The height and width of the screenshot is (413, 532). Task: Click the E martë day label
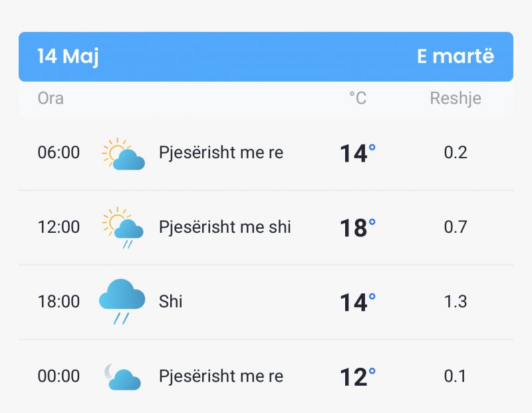pos(456,56)
